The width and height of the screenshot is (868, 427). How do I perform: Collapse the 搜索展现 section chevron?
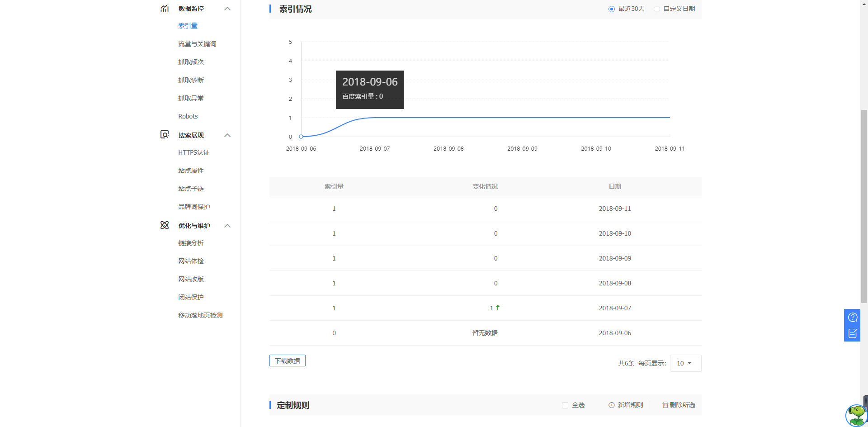(227, 135)
